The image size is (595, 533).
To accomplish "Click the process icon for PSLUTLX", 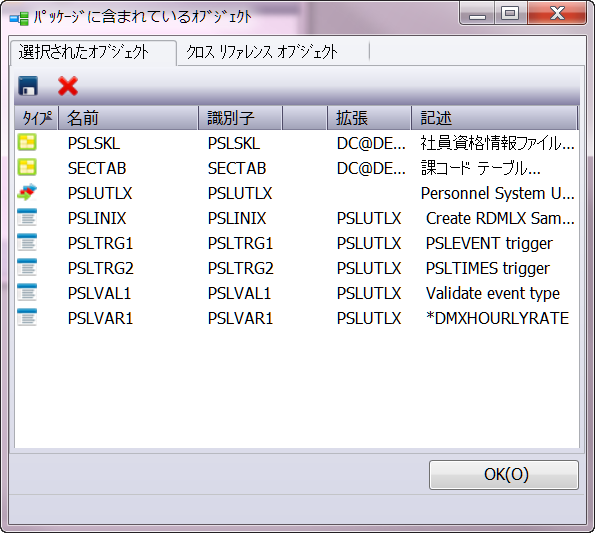I will 27,192.
